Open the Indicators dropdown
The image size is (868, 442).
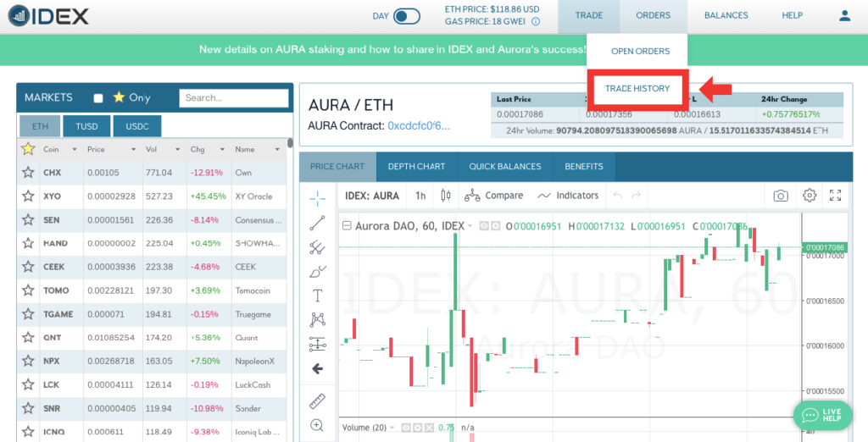[568, 196]
